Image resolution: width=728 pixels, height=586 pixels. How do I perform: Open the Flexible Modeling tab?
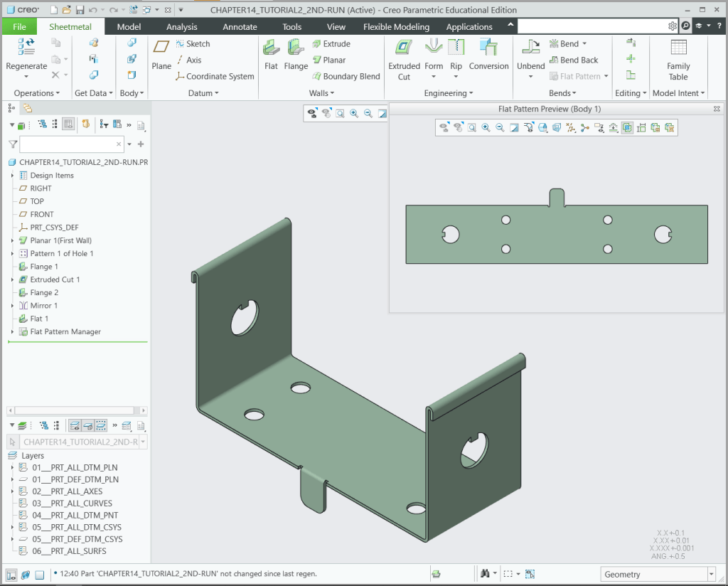(396, 26)
